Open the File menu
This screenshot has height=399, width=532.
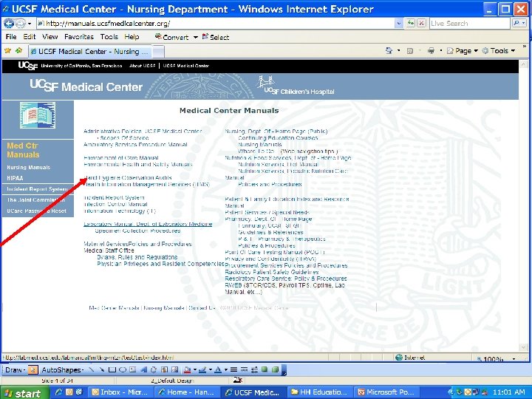pyautogui.click(x=11, y=37)
